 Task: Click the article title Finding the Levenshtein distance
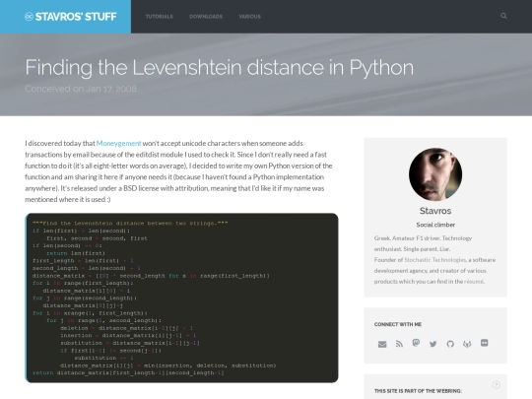[219, 67]
